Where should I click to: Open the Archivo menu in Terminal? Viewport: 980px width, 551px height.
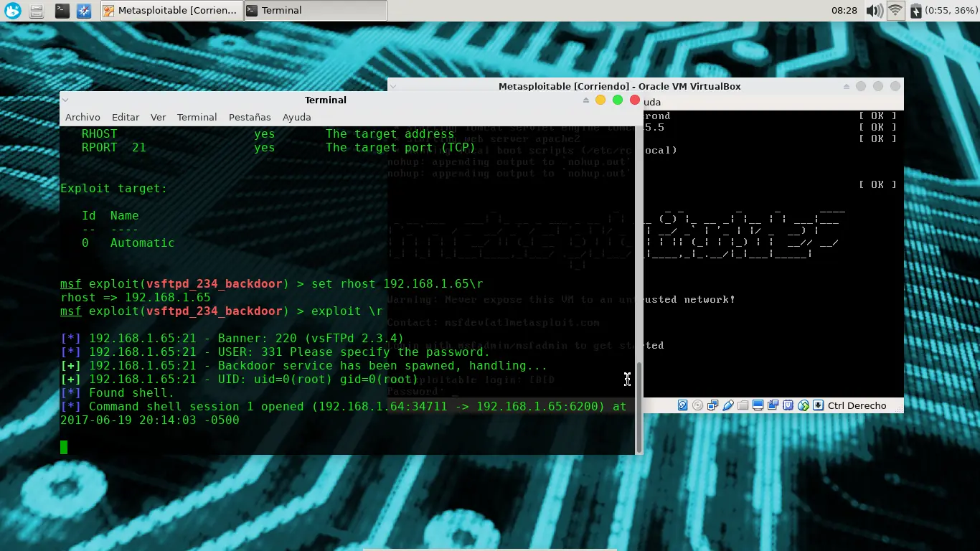click(x=83, y=117)
